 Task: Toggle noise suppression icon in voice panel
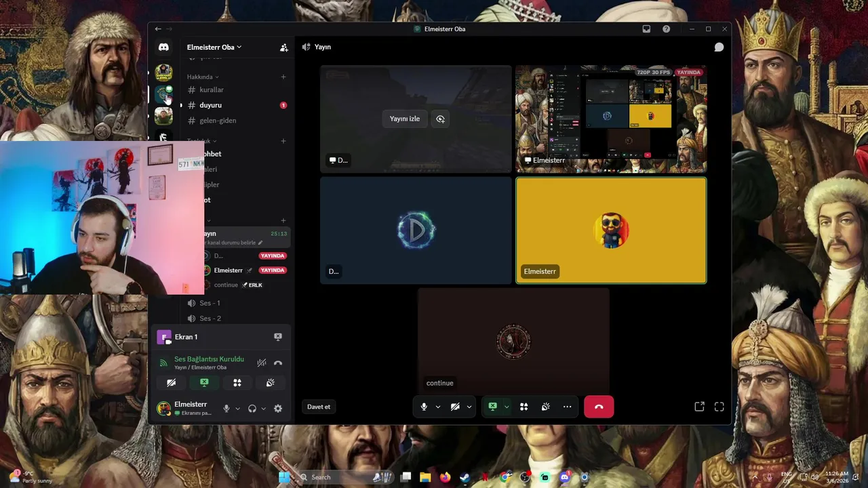tap(262, 363)
